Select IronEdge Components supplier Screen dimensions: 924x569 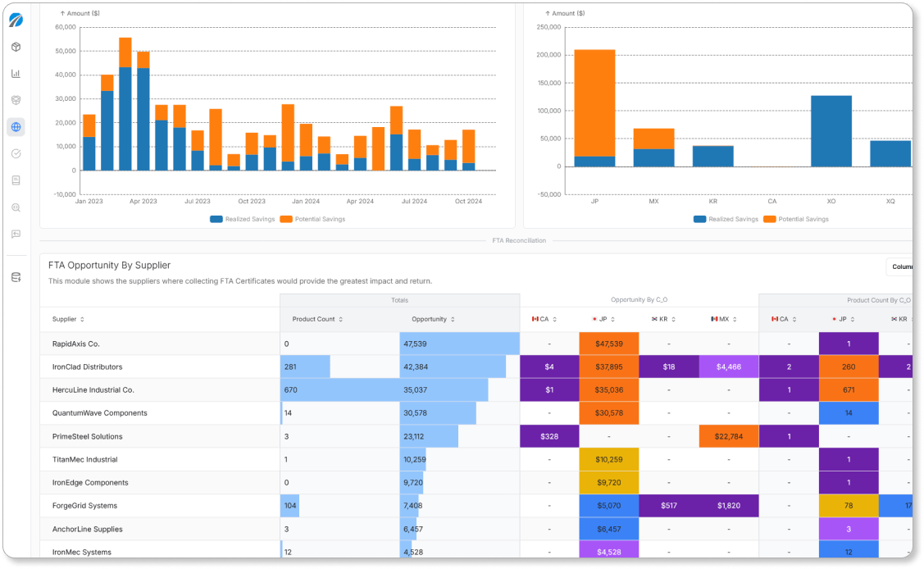(x=90, y=482)
